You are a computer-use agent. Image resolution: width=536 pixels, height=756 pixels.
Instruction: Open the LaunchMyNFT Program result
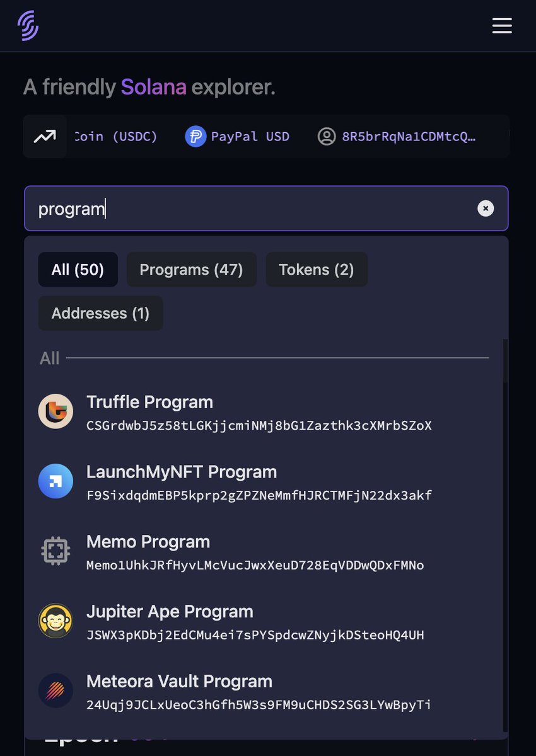(264, 483)
